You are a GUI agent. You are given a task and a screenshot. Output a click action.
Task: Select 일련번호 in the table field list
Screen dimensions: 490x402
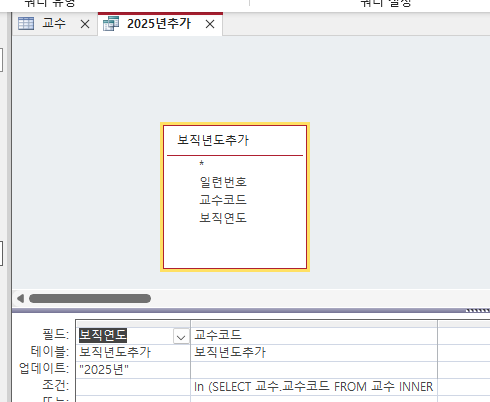coord(223,182)
